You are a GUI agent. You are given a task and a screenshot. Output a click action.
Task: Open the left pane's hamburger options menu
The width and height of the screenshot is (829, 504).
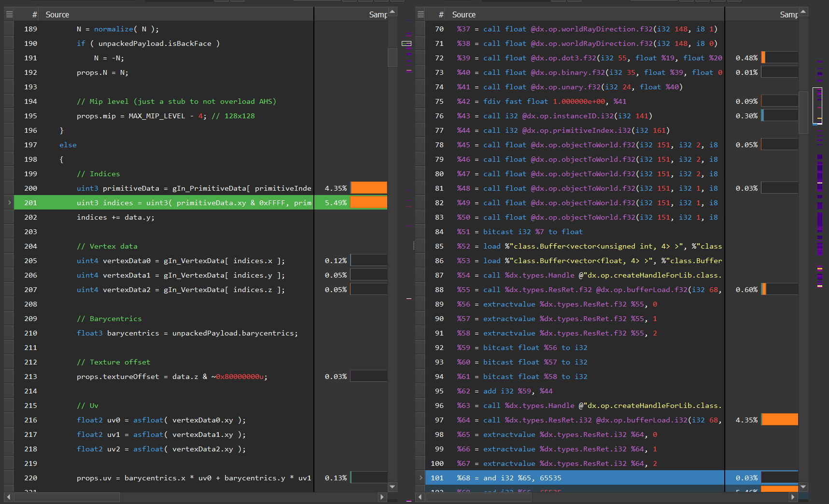pyautogui.click(x=9, y=14)
